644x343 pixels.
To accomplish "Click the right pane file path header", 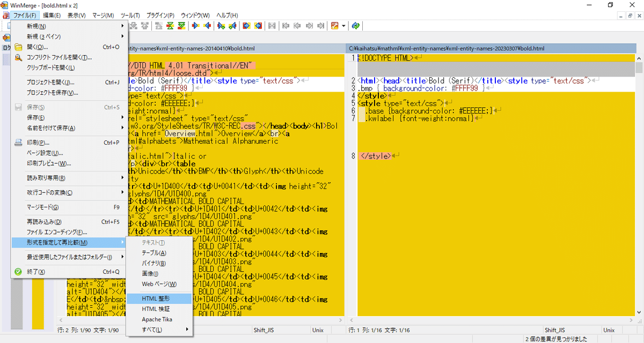I will [491, 49].
